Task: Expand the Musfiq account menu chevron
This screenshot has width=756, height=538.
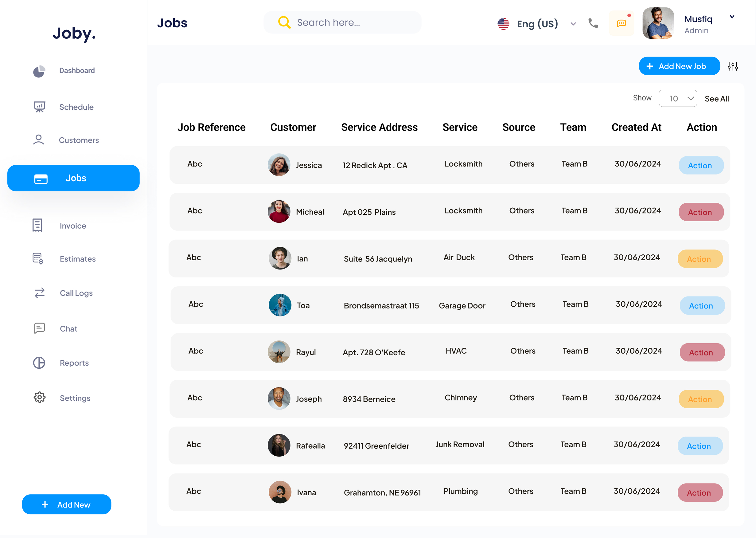Action: [732, 17]
